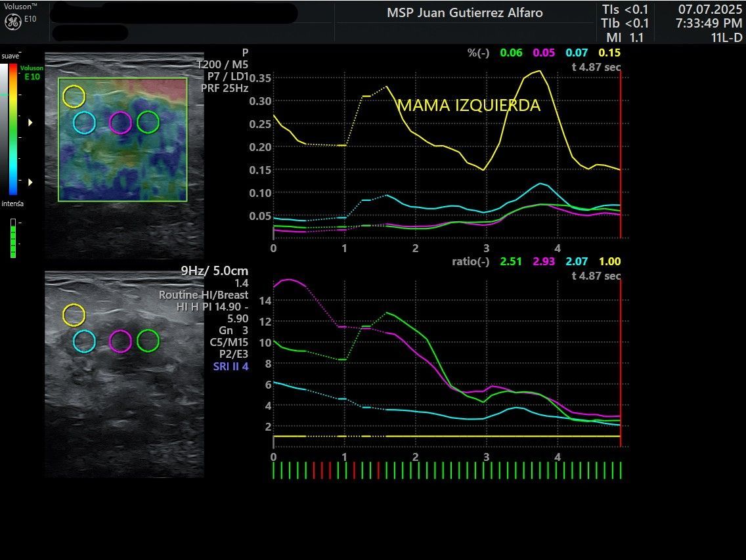Click the MAMA IZQUIERDA annotation
The image size is (746, 560).
coord(469,105)
